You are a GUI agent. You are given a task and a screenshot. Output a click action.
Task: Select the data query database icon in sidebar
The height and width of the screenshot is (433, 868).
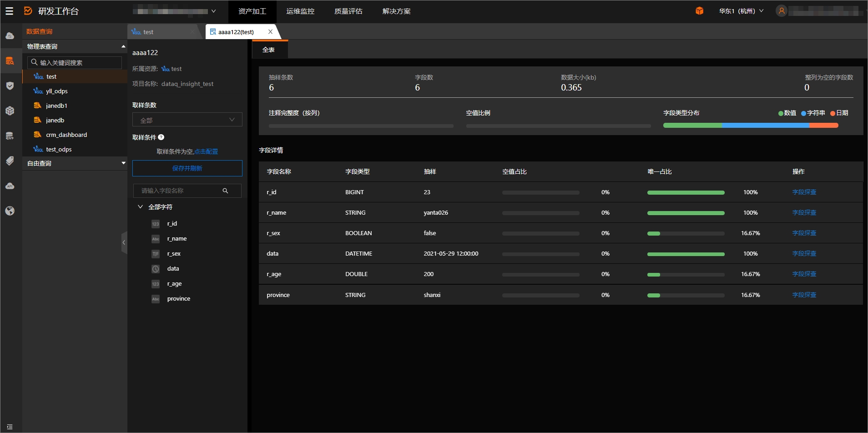tap(10, 61)
